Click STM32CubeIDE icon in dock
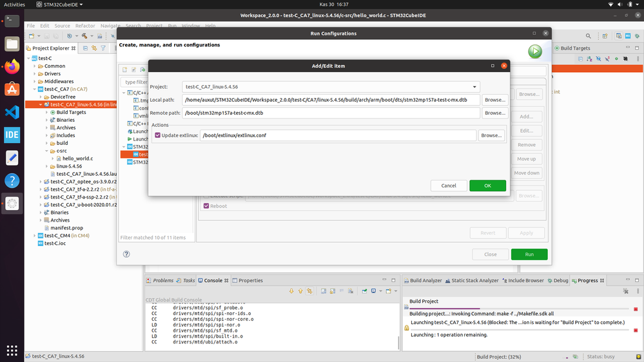Screen dimensions: 644x362 coord(12,135)
